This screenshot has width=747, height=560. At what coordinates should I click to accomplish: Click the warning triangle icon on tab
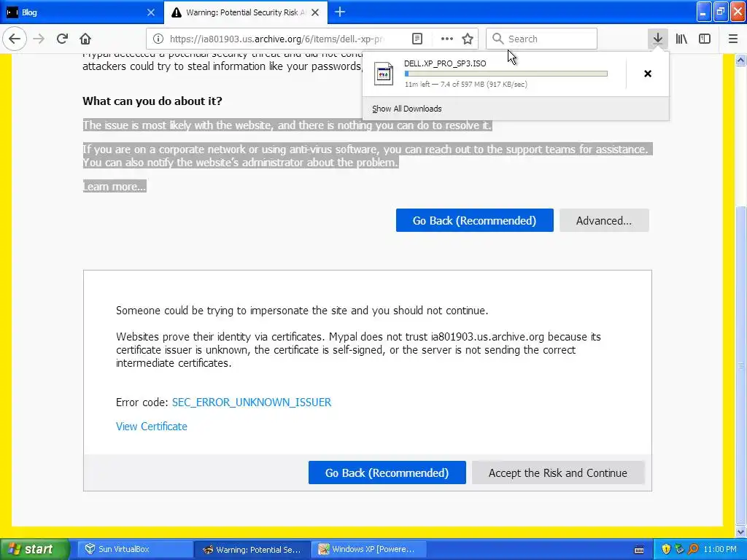click(177, 12)
